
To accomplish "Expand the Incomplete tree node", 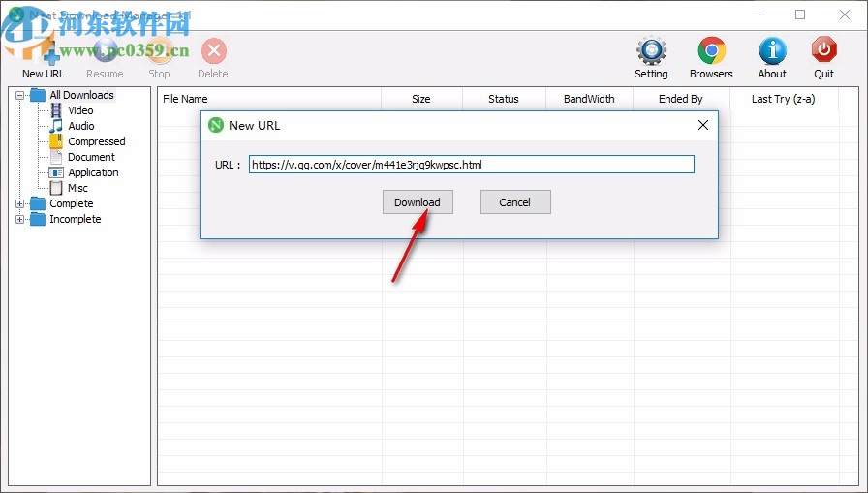I will point(20,219).
